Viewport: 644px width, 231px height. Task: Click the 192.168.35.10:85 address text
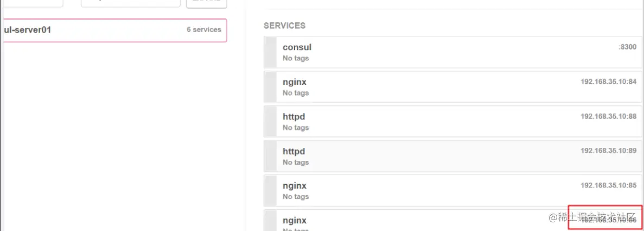tap(608, 185)
